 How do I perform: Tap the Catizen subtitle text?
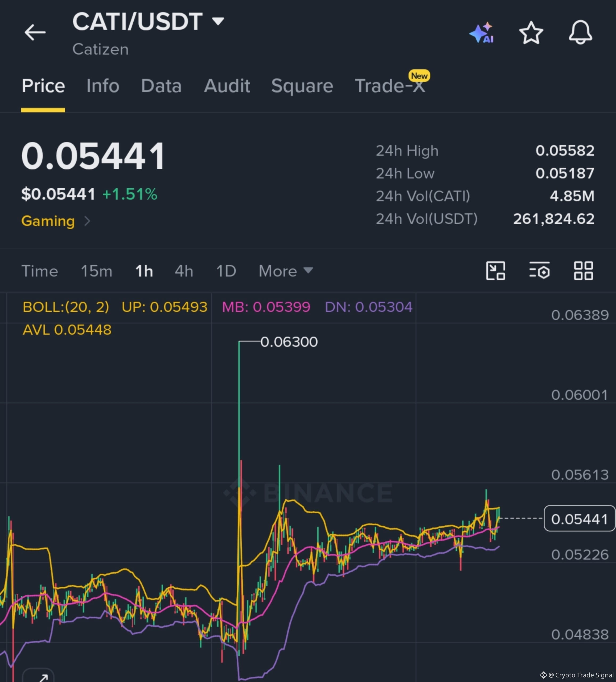tap(100, 49)
